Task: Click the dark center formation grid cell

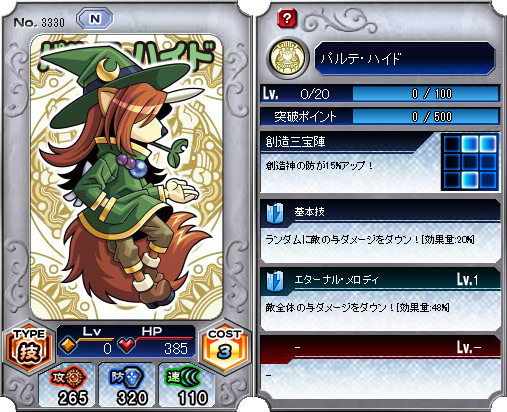Action: click(470, 162)
